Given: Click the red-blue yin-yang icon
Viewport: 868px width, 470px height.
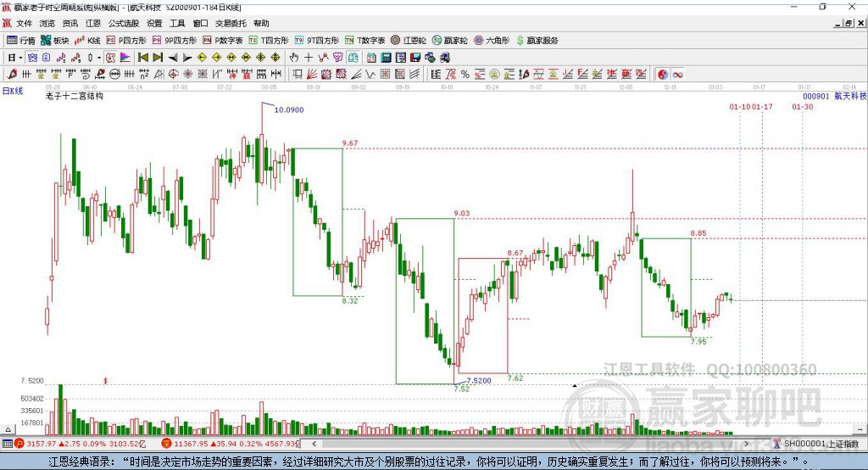Looking at the screenshot, I should (663, 75).
